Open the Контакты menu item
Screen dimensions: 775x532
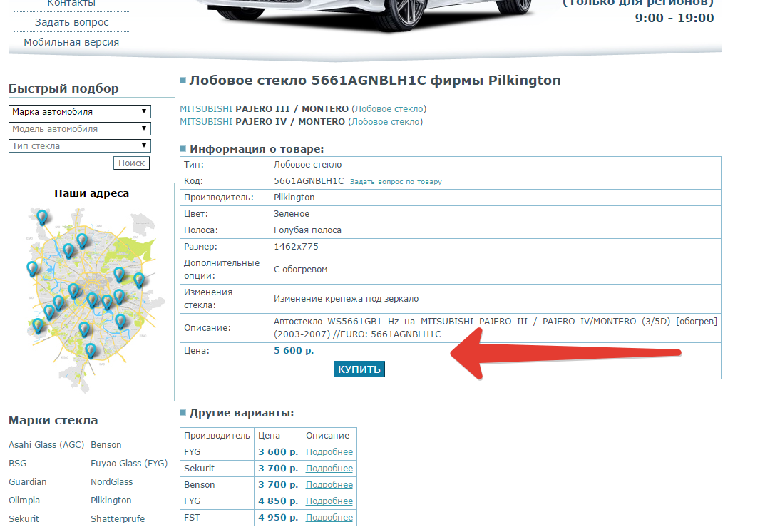point(71,4)
